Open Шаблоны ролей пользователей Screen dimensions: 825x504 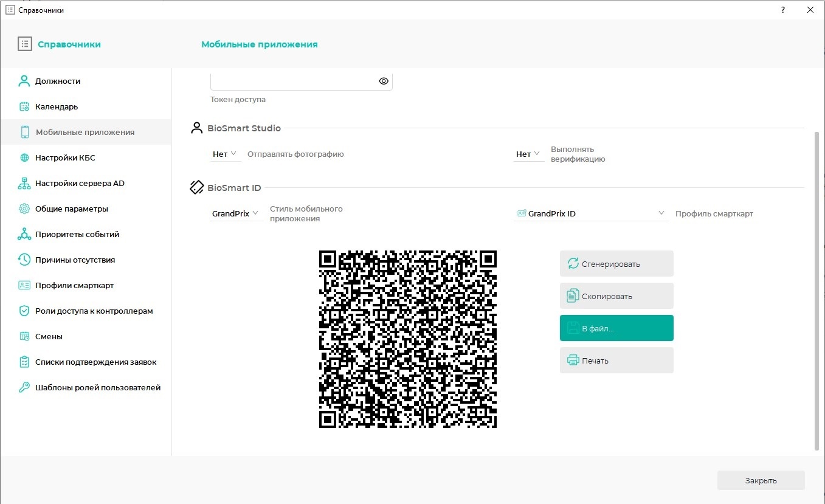(86, 387)
